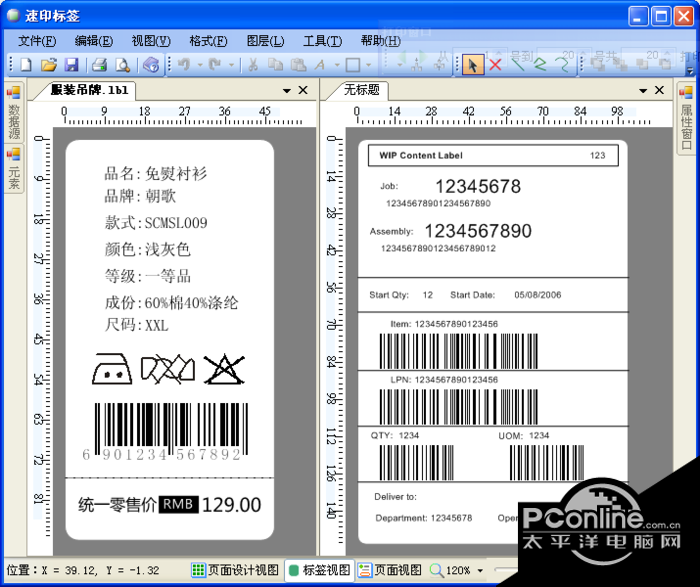
Task: Select the ironing care symbol on label
Action: pyautogui.click(x=112, y=369)
